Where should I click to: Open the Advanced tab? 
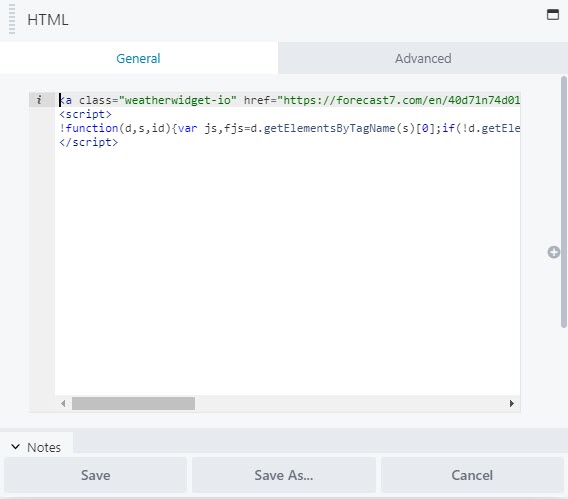423,58
